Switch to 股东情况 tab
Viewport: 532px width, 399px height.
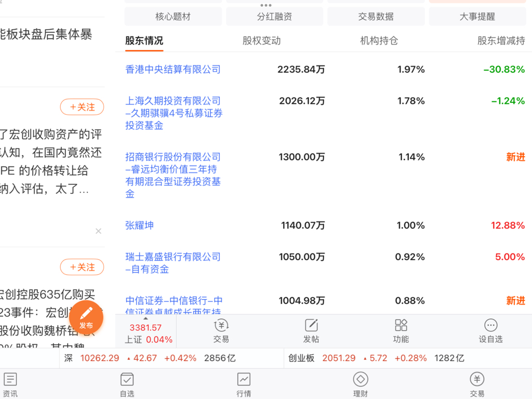(144, 41)
